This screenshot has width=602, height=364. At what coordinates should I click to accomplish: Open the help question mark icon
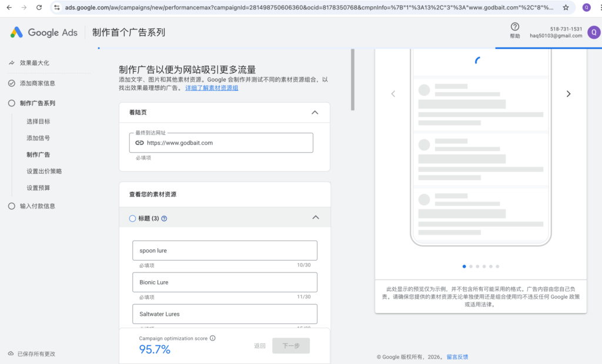click(x=515, y=27)
